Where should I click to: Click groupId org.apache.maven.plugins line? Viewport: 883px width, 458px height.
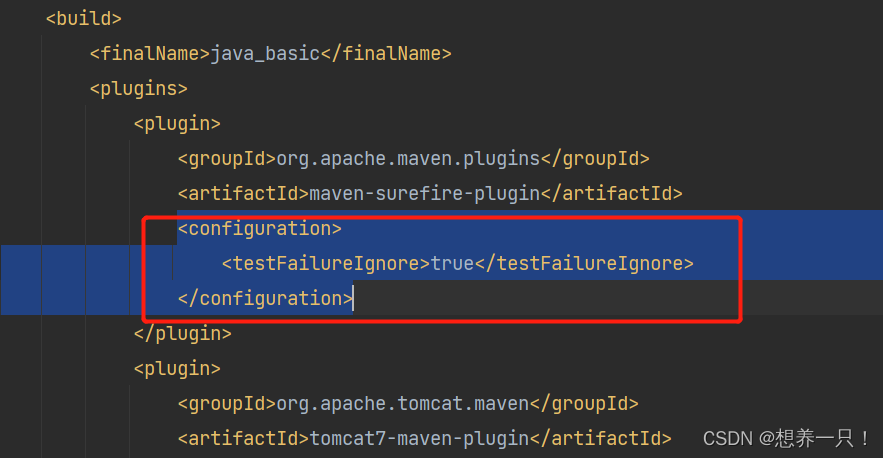click(x=413, y=158)
